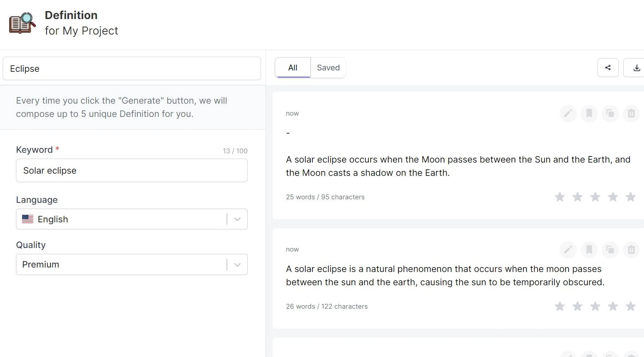This screenshot has width=644, height=357.
Task: Trash the 'natural phenomenon' definition
Action: coord(631,250)
